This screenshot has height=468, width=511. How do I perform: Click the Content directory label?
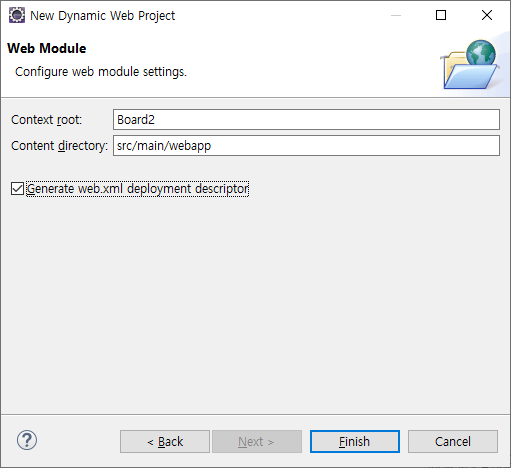tap(59, 146)
